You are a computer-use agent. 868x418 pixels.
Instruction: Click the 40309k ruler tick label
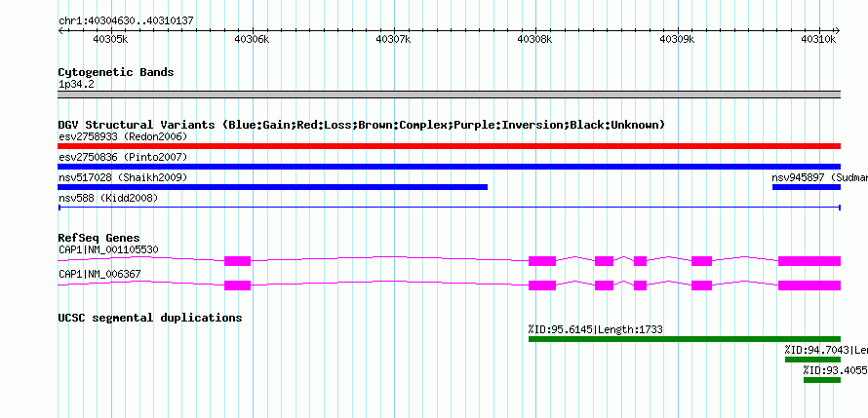677,39
